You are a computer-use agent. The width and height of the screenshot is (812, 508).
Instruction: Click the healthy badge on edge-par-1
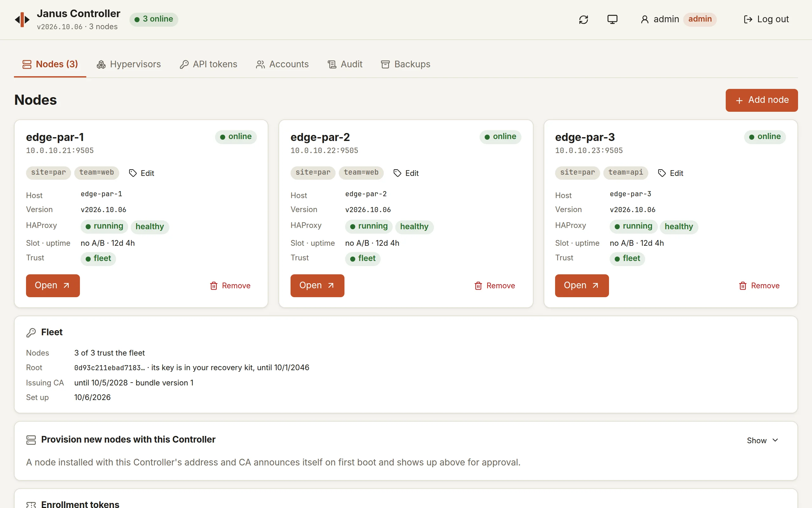[150, 227]
